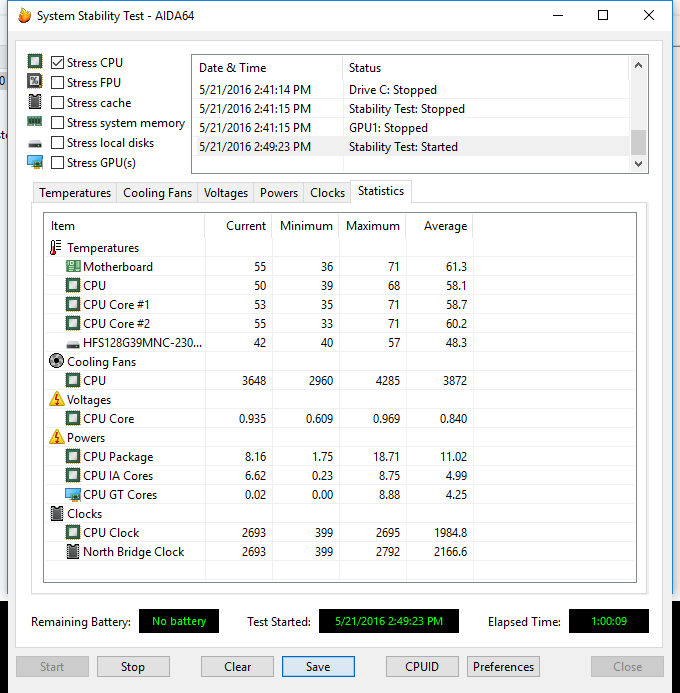680x693 pixels.
Task: Click the Item column header
Action: point(125,226)
